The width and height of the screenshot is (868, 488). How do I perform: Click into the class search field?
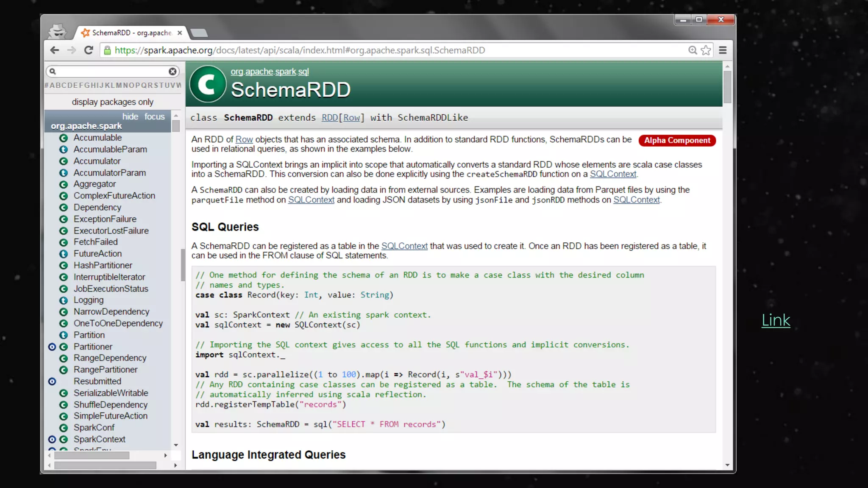[112, 72]
